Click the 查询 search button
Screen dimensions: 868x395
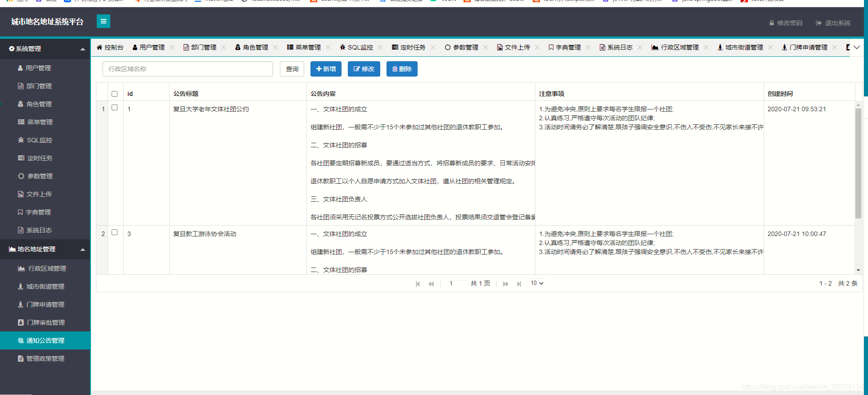(x=292, y=69)
